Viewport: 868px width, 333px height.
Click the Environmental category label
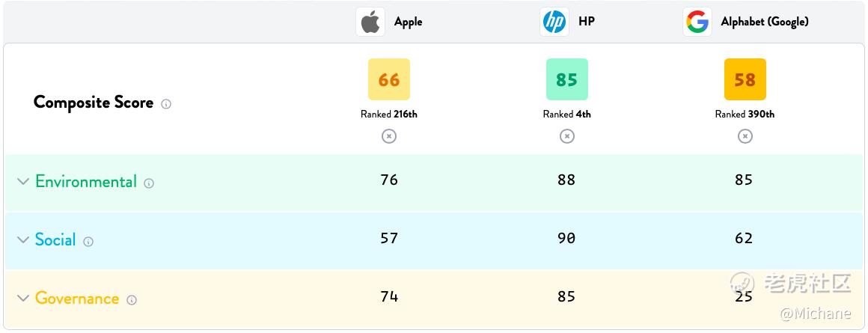point(86,181)
